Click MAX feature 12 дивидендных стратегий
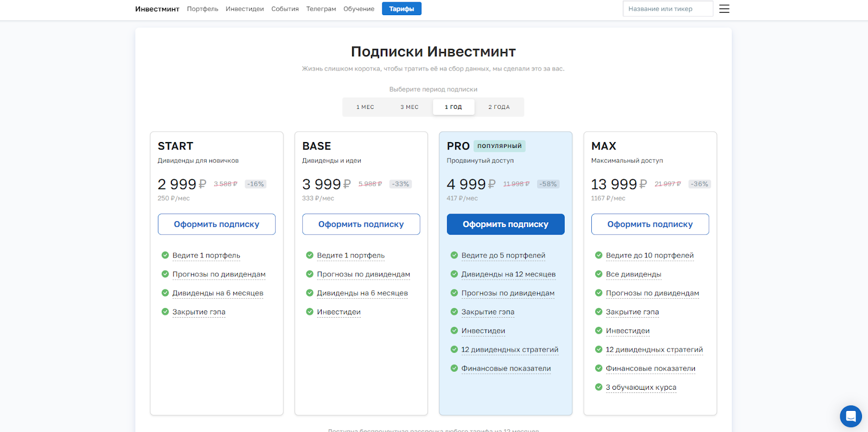The height and width of the screenshot is (432, 868). [654, 350]
